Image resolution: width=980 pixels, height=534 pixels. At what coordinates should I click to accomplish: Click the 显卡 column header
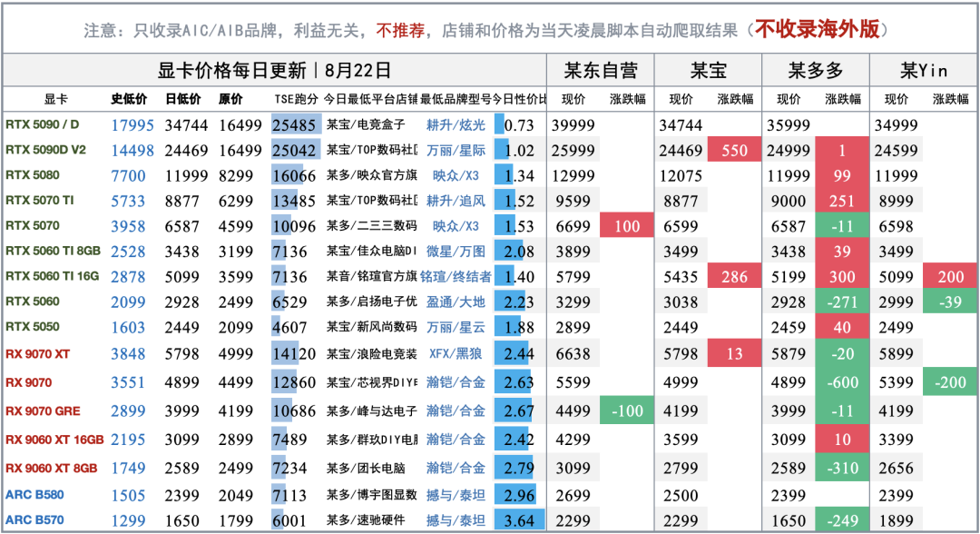point(55,99)
